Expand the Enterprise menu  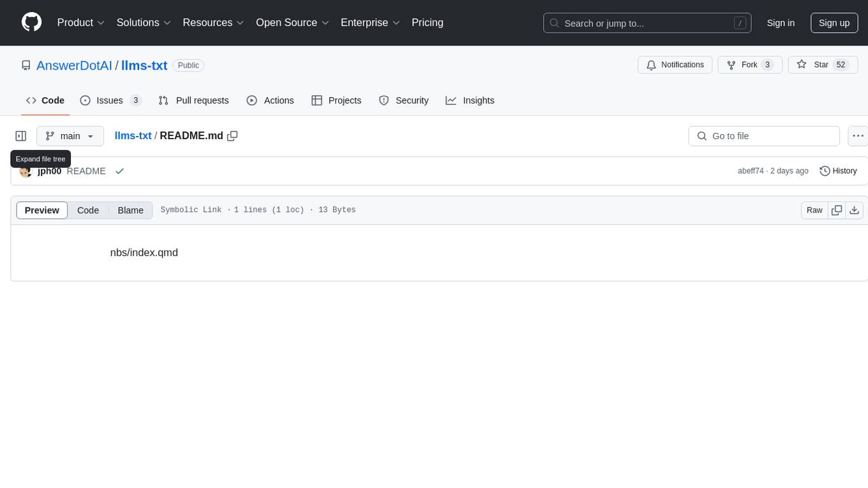tap(370, 22)
